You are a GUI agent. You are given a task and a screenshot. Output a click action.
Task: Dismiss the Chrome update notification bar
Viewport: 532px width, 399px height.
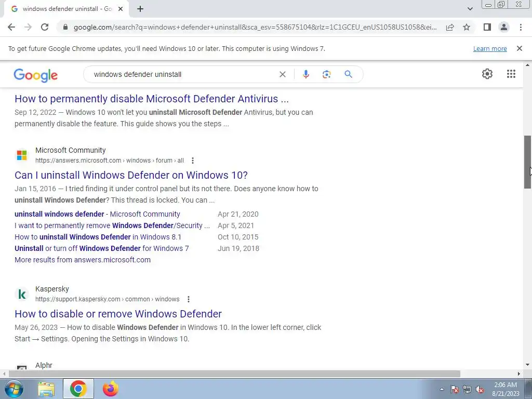(x=519, y=48)
